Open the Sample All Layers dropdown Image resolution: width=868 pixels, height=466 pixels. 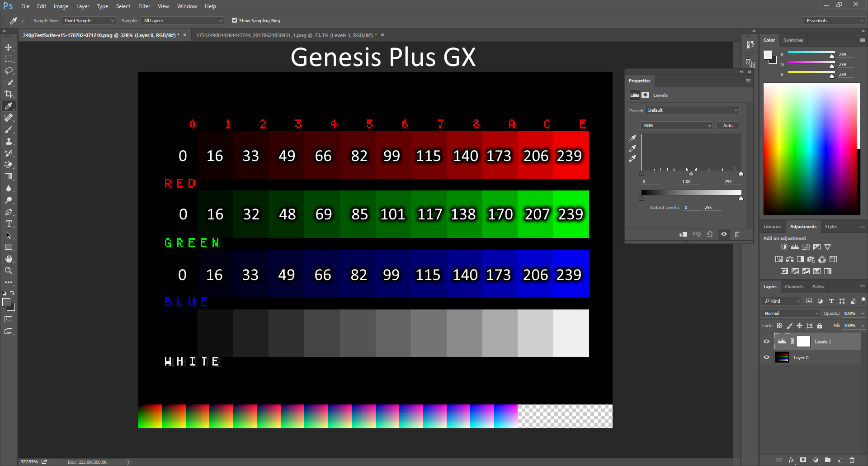[183, 21]
